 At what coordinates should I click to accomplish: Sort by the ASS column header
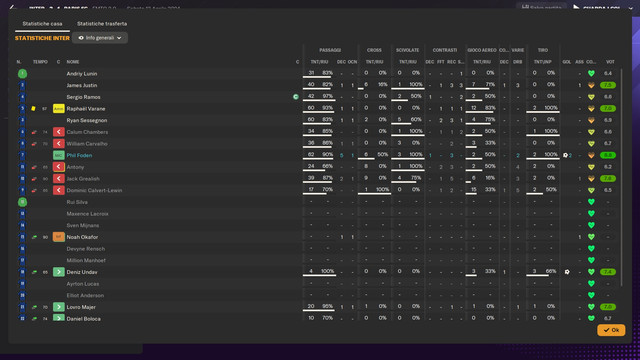(579, 62)
